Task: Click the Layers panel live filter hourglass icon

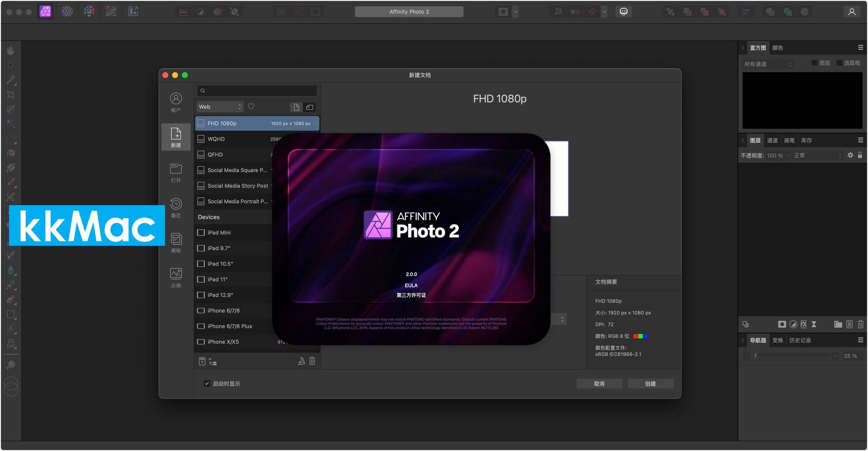Action: (x=814, y=324)
